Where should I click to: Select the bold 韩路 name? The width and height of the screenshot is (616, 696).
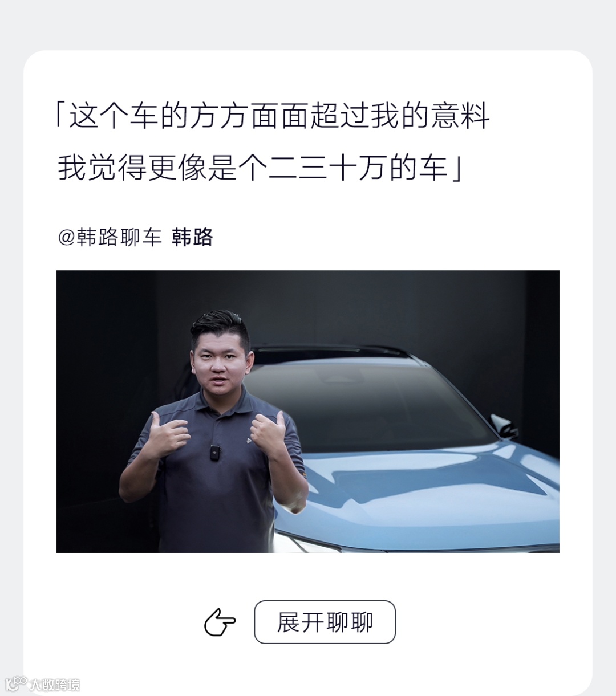pos(192,237)
